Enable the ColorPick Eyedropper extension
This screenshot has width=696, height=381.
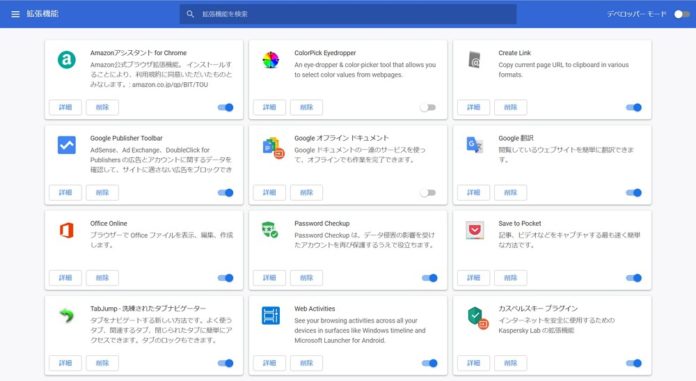(428, 107)
